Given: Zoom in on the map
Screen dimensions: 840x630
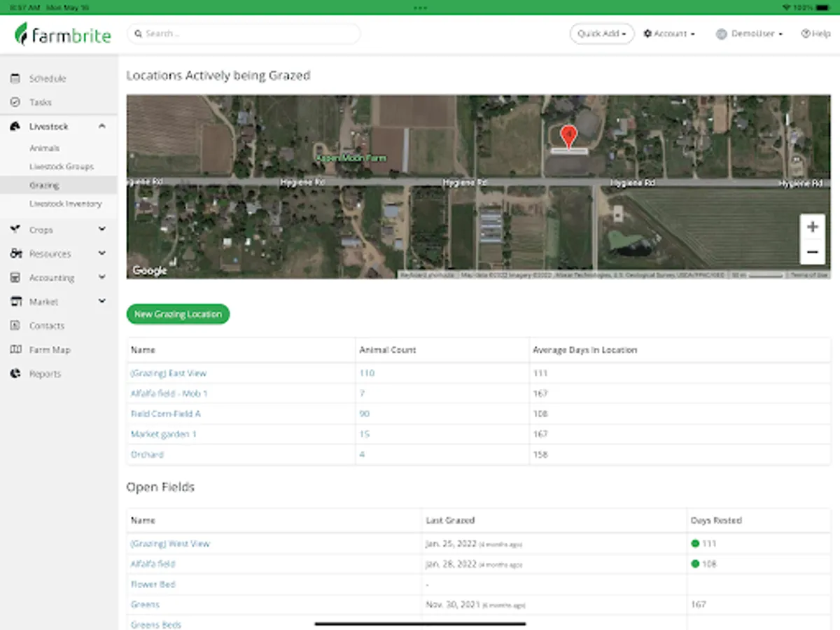Looking at the screenshot, I should pyautogui.click(x=812, y=227).
